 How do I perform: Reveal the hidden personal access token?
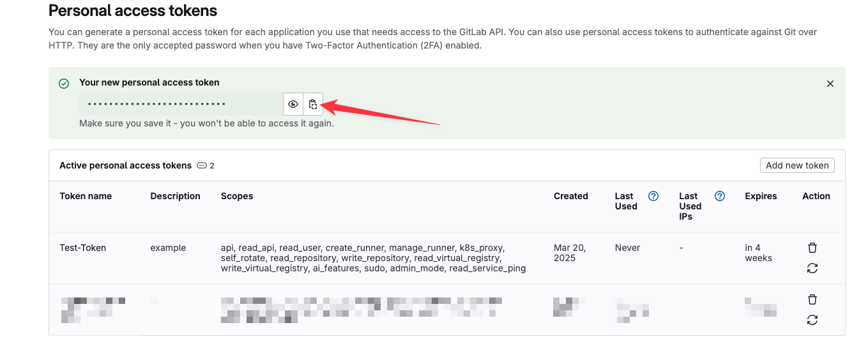(293, 104)
